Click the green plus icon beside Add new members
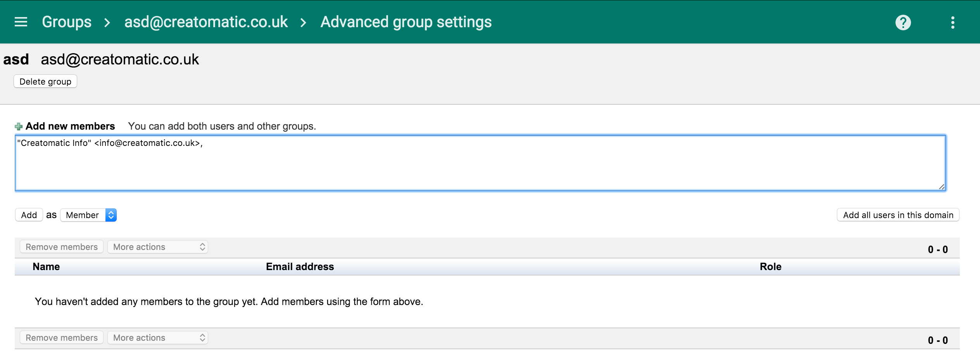Screen dimensions: 980x364 [x=19, y=127]
